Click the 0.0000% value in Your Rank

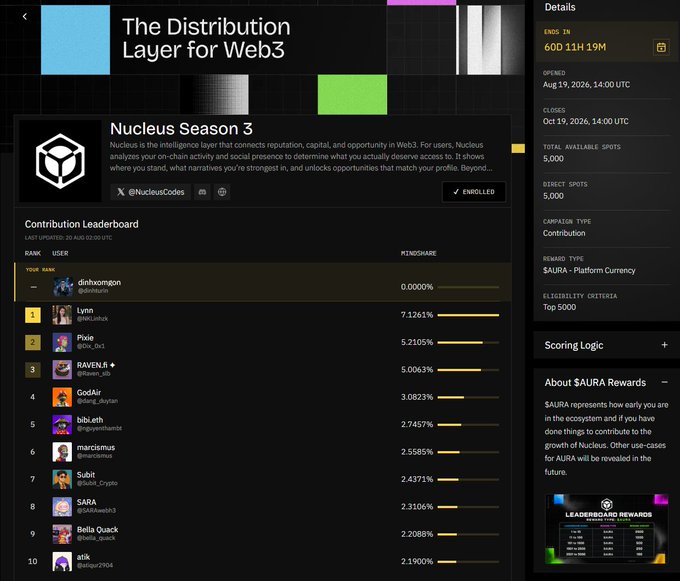(x=417, y=287)
